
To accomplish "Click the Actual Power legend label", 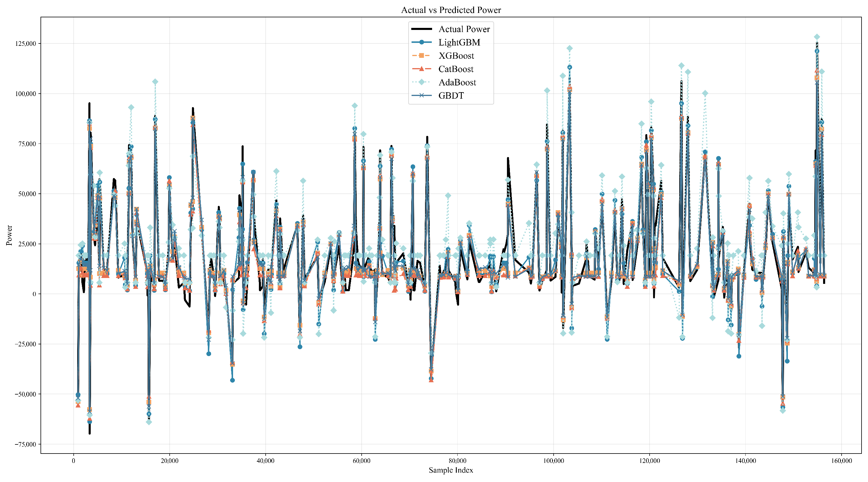I will (464, 29).
